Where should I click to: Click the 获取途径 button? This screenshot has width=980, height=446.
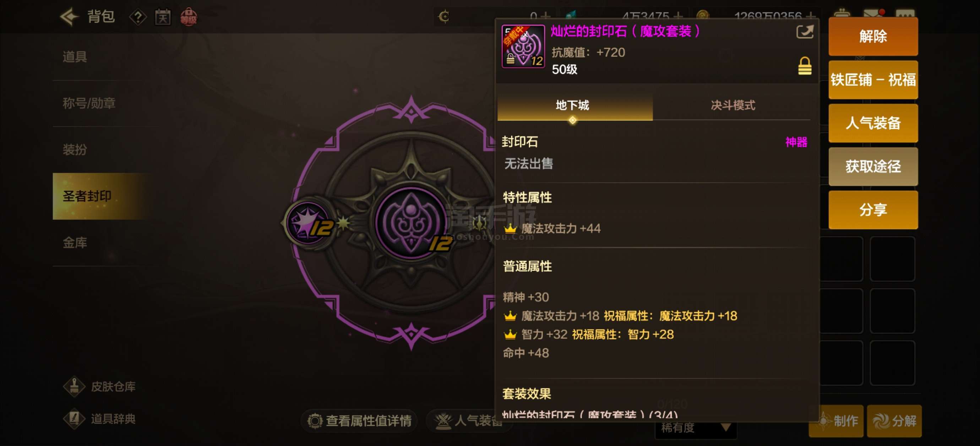click(x=873, y=167)
